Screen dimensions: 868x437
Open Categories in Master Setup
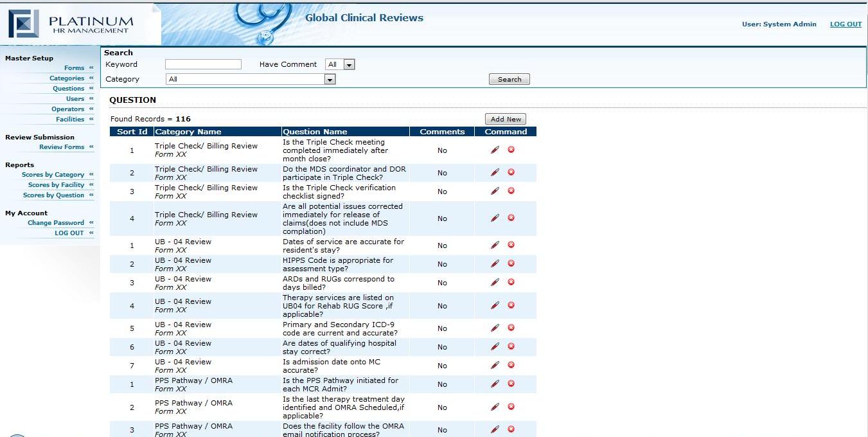click(x=67, y=78)
